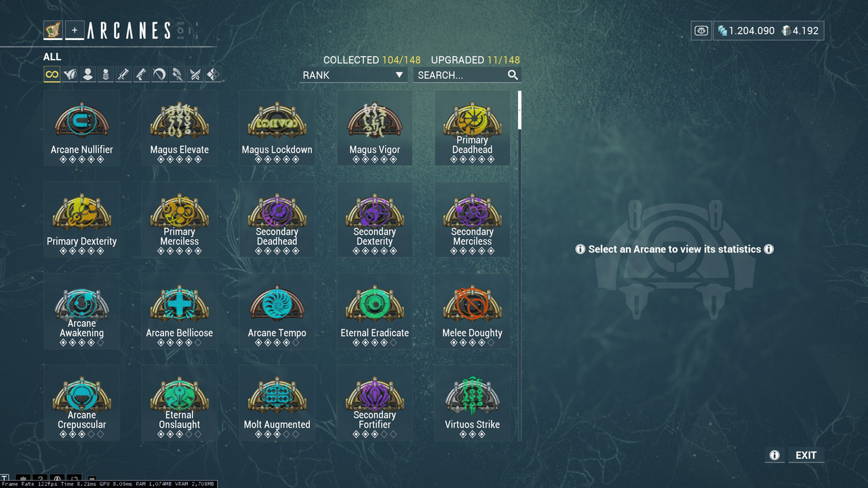868x488 pixels.
Task: Filter arcanes by diamond tiles icon
Action: (213, 75)
